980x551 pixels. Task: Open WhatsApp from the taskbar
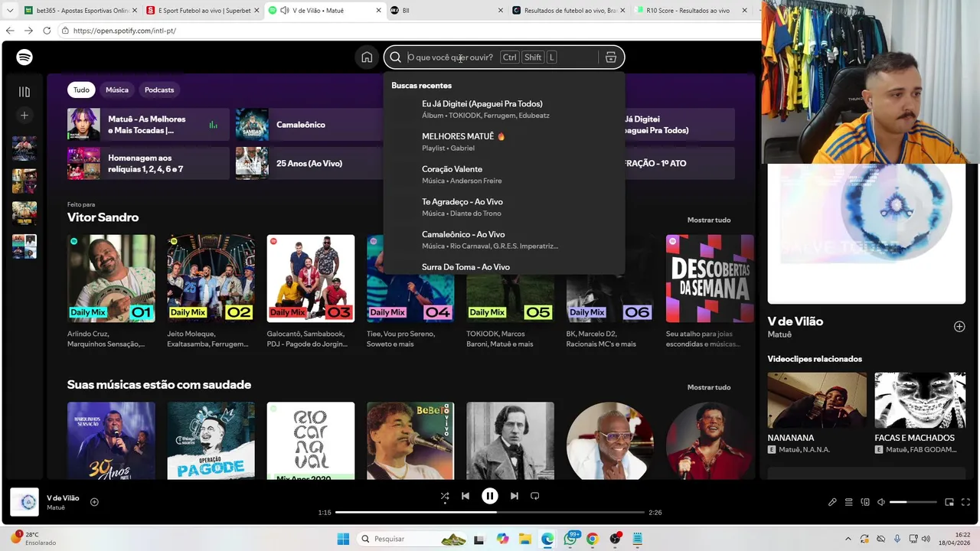click(570, 539)
